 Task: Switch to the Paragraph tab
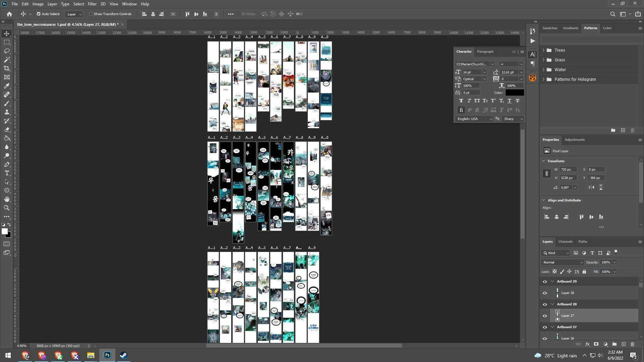pos(485,52)
